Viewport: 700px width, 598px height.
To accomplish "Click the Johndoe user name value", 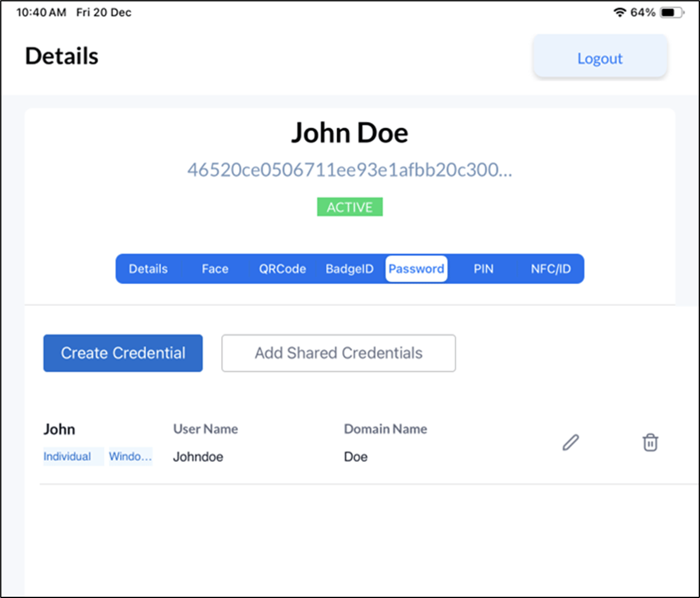I will coord(198,457).
